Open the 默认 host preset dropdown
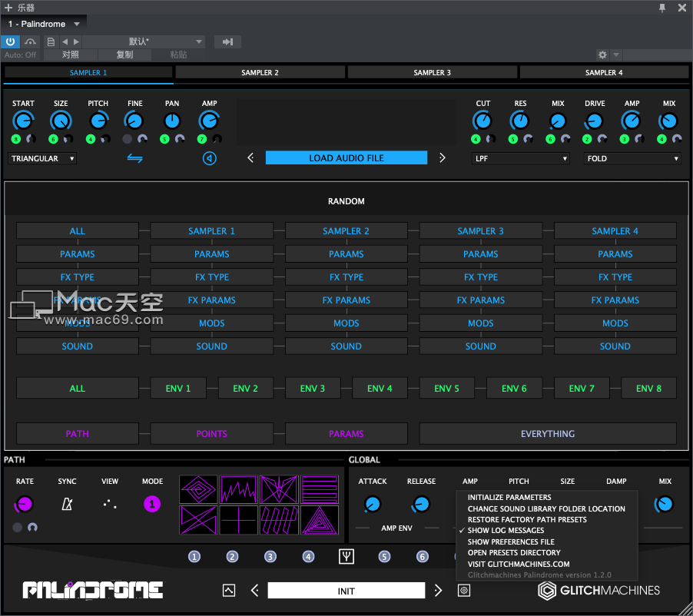The height and width of the screenshot is (616, 693). click(x=144, y=41)
